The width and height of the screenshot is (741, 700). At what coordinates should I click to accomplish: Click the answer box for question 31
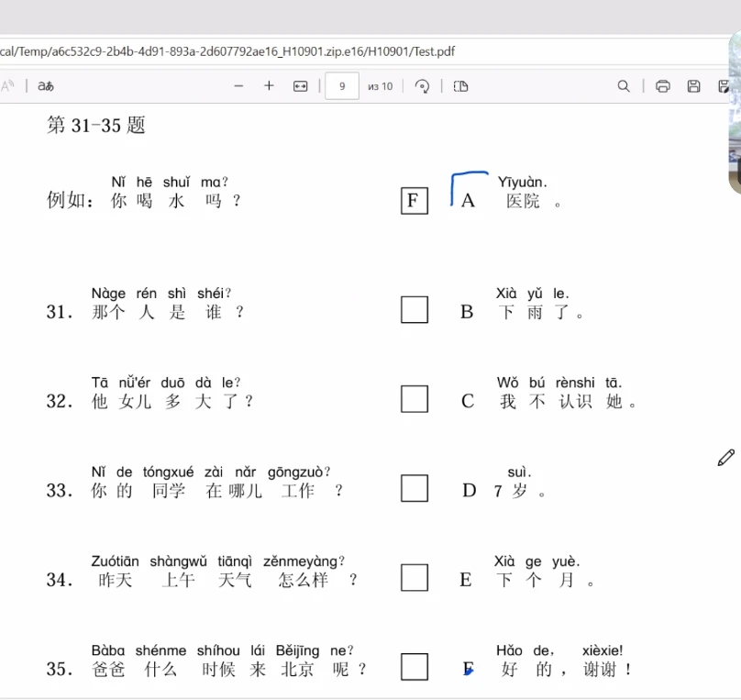(415, 309)
